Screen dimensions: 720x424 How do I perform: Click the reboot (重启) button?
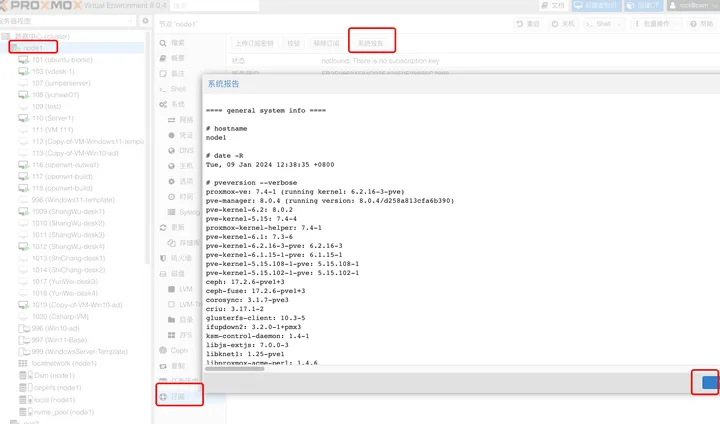coord(528,24)
